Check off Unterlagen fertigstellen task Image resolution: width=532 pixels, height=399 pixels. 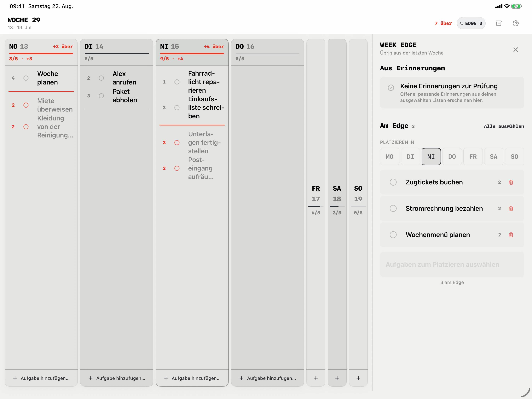(x=177, y=143)
